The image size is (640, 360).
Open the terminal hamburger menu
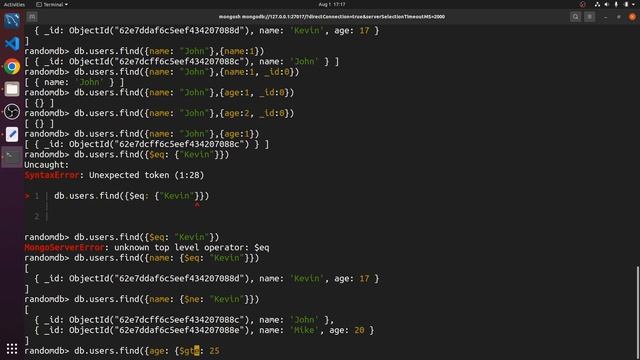click(589, 17)
